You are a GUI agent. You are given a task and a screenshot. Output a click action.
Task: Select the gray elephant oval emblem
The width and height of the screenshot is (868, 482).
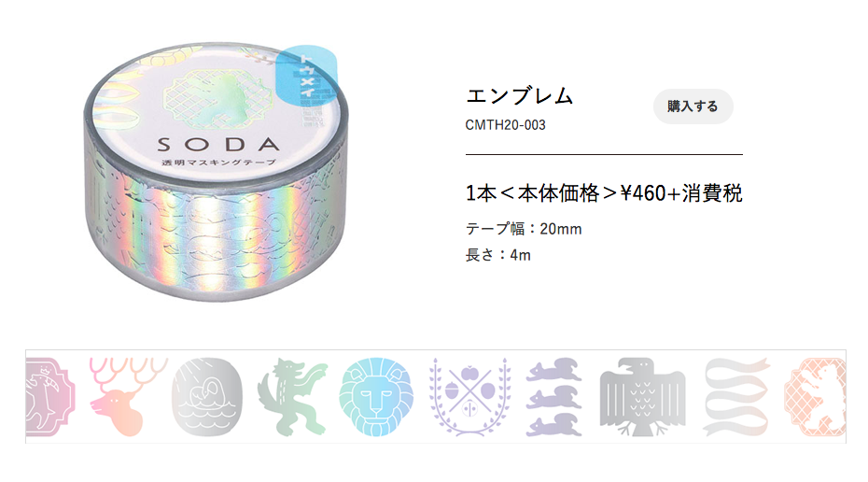207,397
